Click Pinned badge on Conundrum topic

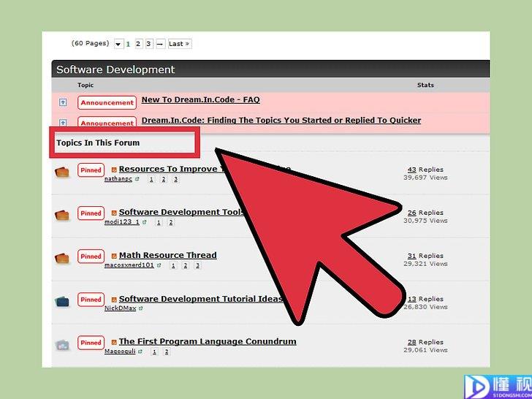[91, 342]
